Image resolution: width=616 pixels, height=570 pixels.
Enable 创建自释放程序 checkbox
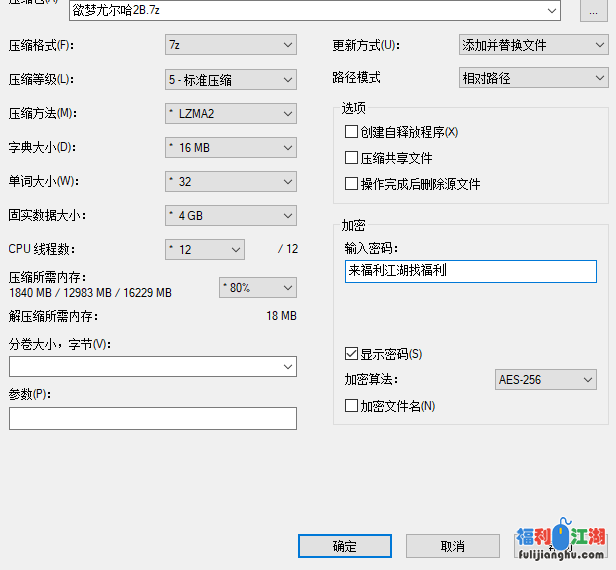(x=351, y=132)
